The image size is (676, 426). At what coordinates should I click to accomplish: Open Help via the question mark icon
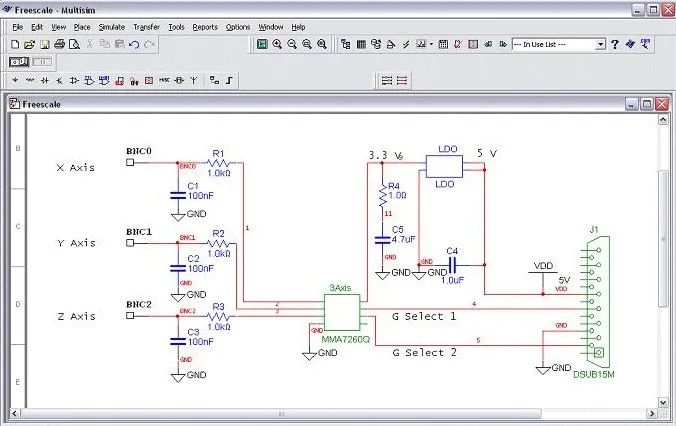point(615,44)
